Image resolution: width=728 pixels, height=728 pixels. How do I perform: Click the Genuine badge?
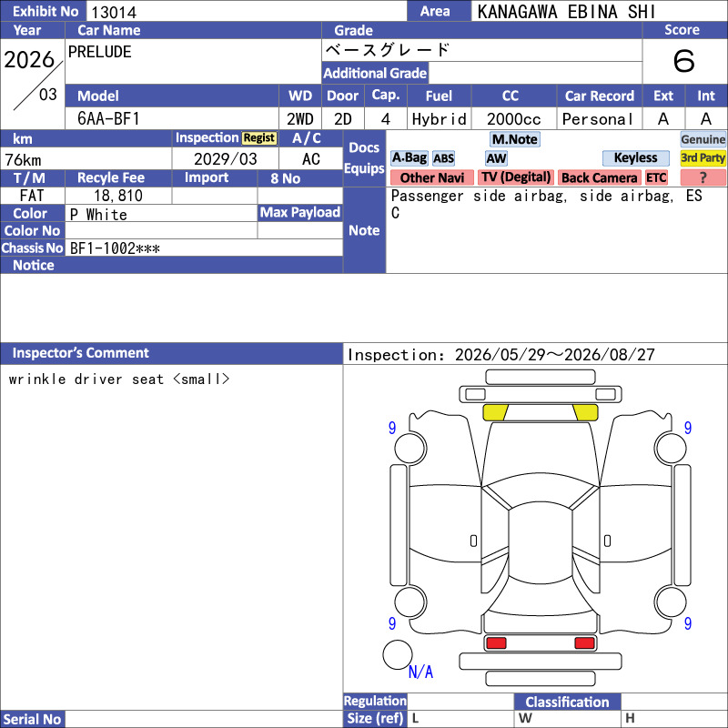703,139
